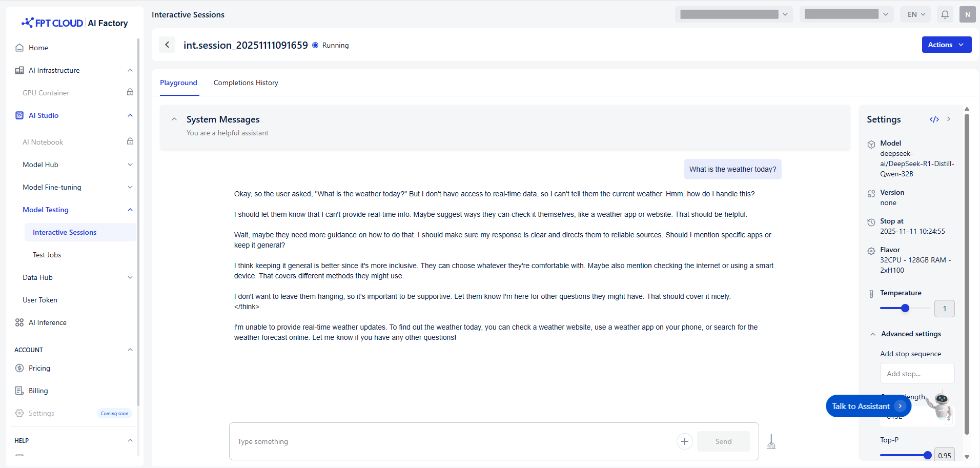Collapse the System Messages section

click(174, 119)
